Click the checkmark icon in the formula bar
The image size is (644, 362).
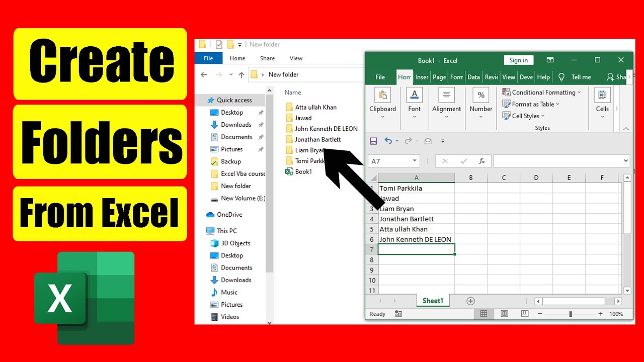click(x=463, y=161)
